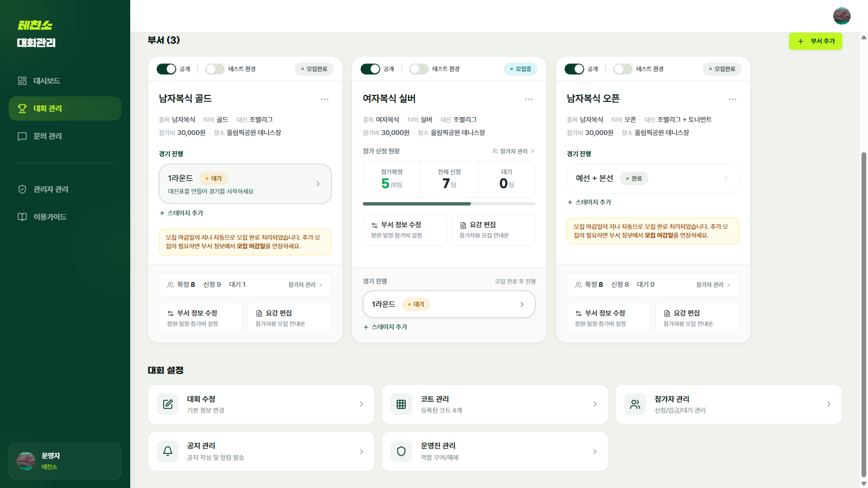Expand 코트 관리 card chevron
868x488 pixels.
595,404
